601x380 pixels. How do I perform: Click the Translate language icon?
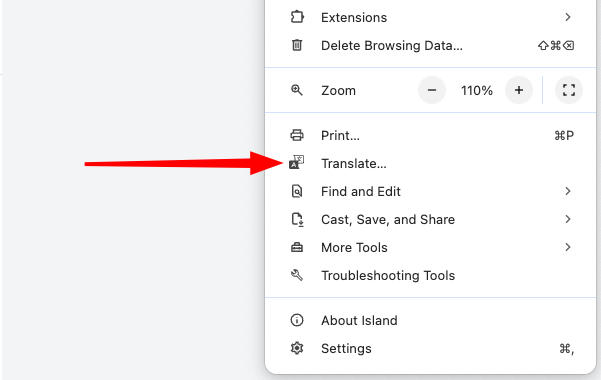[296, 162]
